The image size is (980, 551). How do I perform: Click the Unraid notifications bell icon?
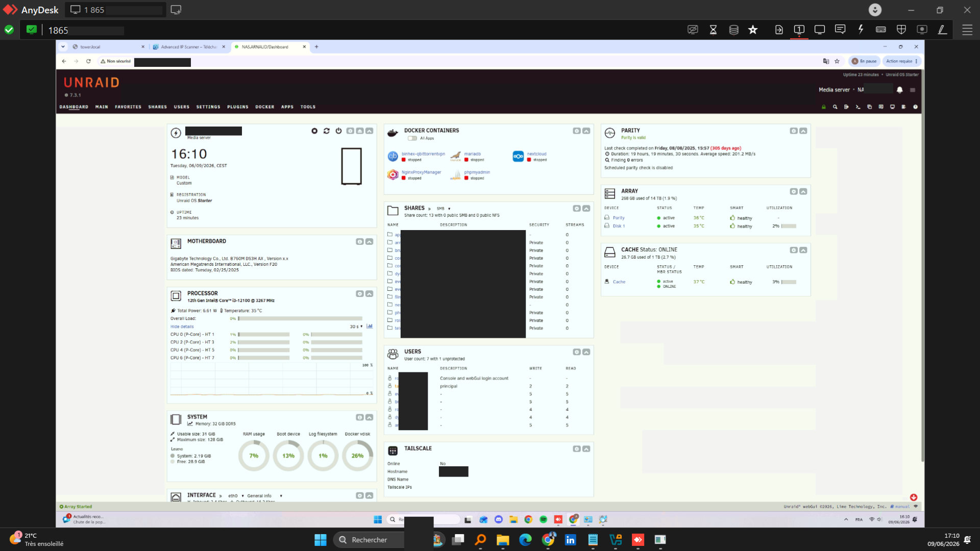(900, 90)
